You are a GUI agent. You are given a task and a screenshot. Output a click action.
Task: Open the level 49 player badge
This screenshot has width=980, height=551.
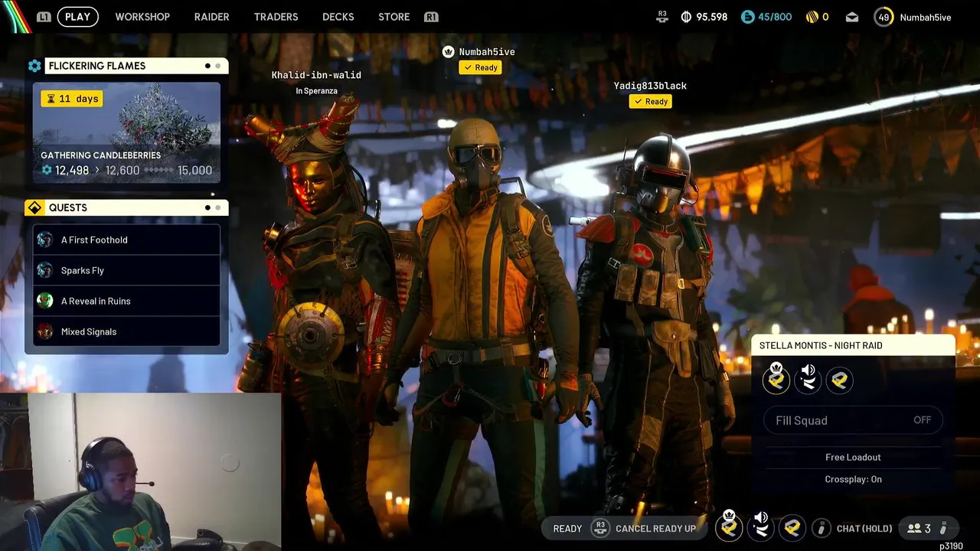tap(884, 17)
